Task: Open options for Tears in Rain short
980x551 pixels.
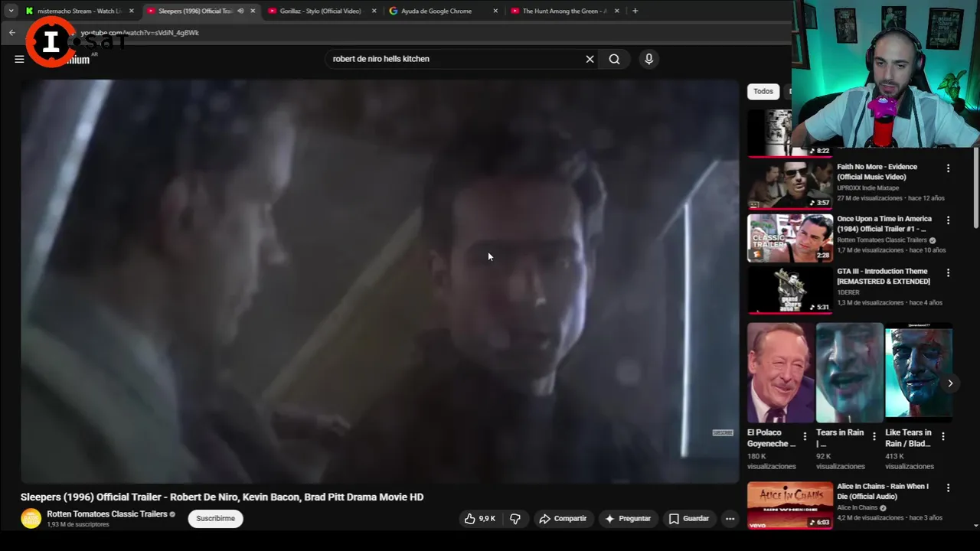Action: pos(874,436)
